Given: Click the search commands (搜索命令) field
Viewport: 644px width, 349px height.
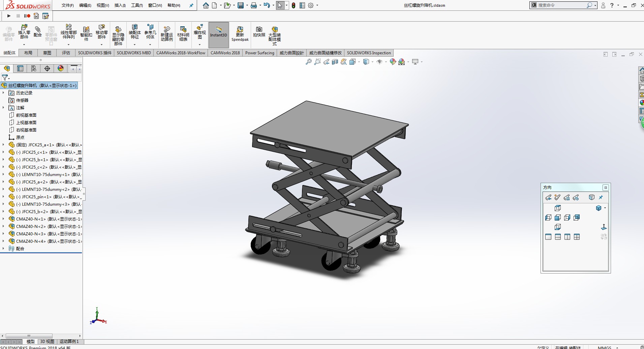Looking at the screenshot, I should tap(562, 5).
